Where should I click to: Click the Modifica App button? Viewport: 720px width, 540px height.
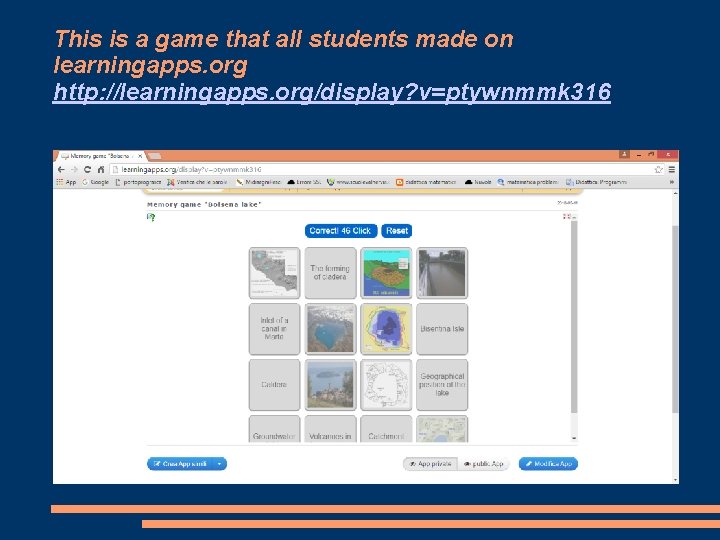click(x=548, y=464)
